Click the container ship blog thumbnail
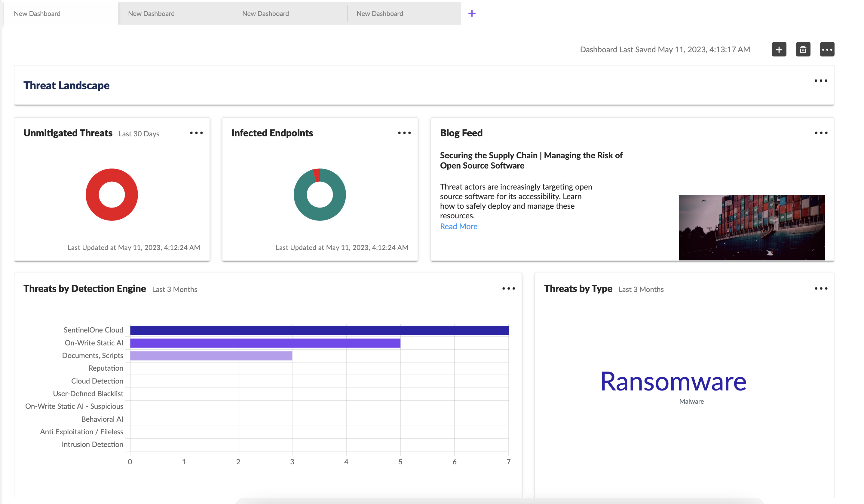864x504 pixels. pyautogui.click(x=752, y=227)
